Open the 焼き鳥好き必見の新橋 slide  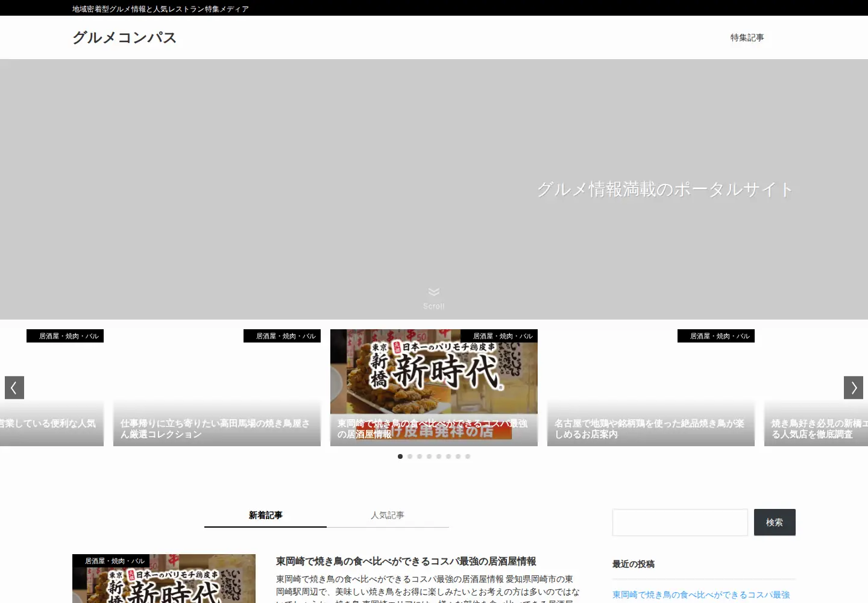tap(816, 388)
